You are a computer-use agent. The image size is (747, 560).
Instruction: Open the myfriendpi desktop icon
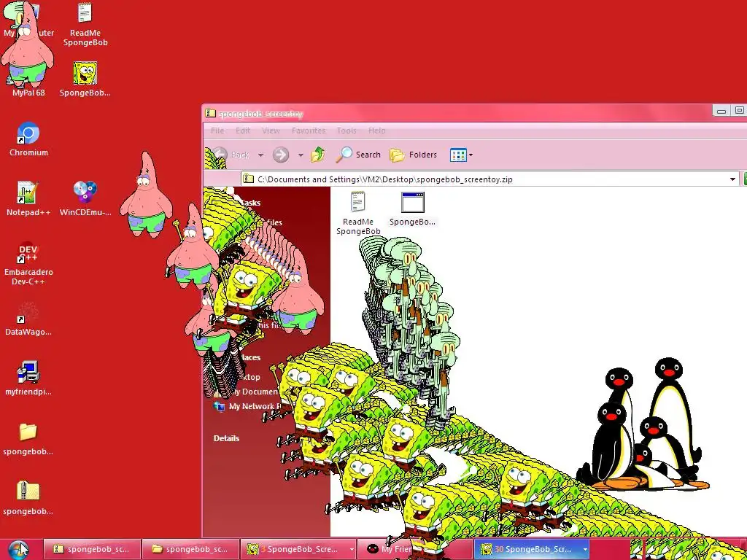tap(28, 378)
